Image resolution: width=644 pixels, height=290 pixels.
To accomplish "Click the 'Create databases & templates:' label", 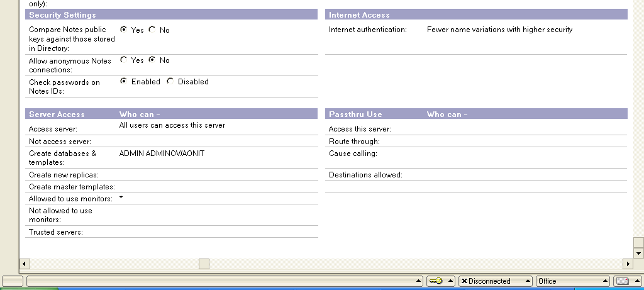I will coord(62,158).
